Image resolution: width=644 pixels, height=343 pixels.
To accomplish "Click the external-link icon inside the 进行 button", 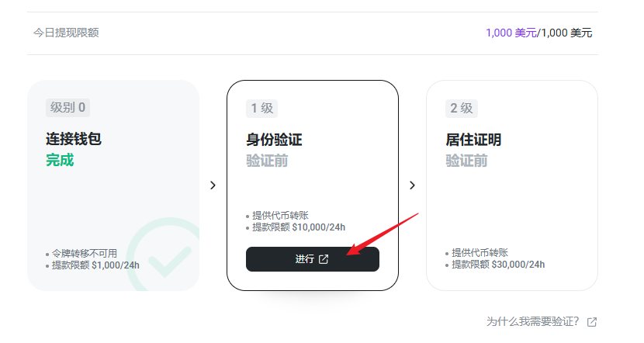I will tap(324, 259).
